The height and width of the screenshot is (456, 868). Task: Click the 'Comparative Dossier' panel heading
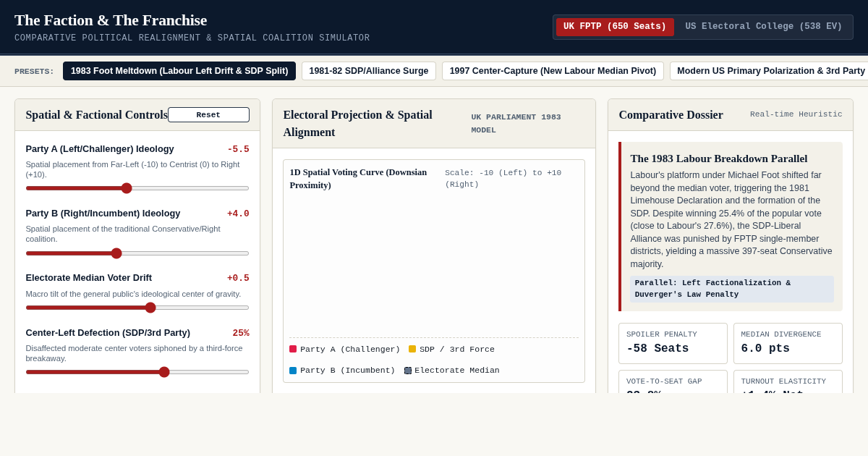click(671, 114)
